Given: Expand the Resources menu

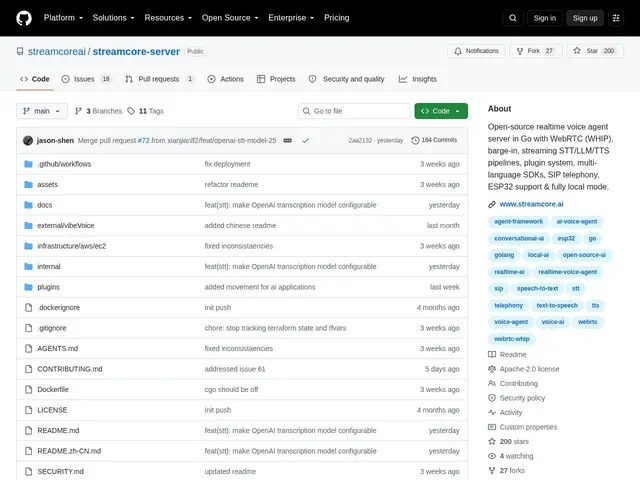Looking at the screenshot, I should [168, 18].
